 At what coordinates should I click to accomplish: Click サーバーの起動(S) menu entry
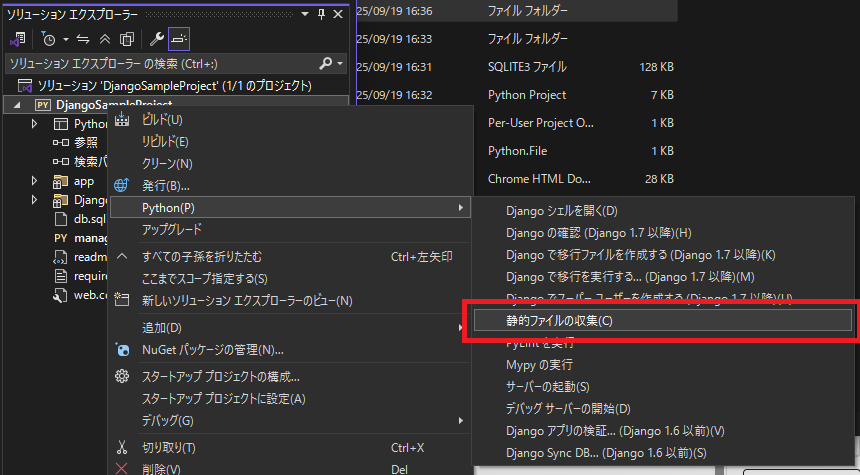(548, 386)
